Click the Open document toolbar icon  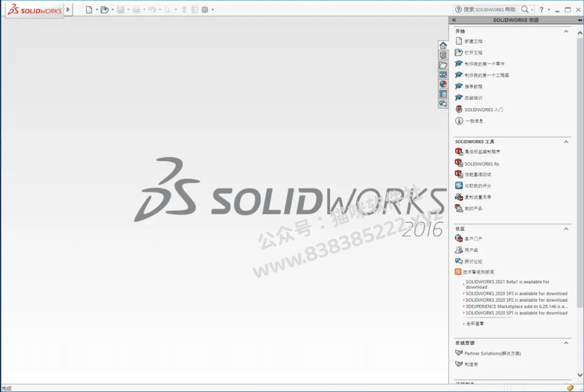104,10
